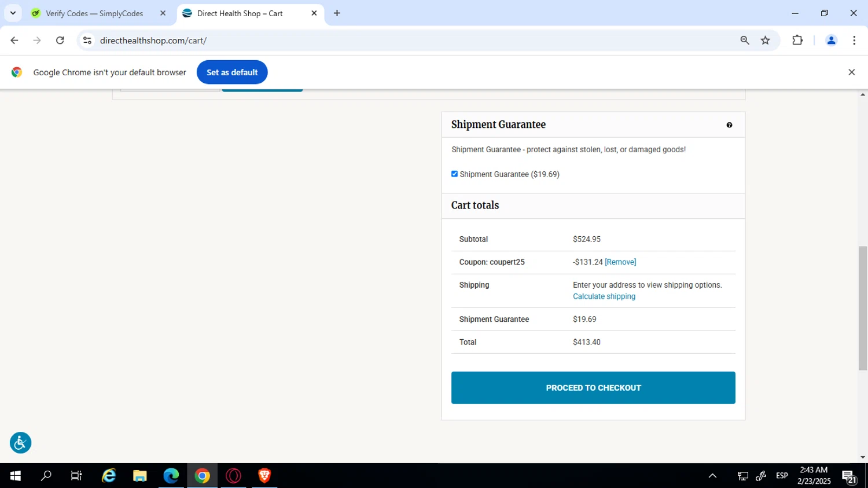Click the Shipment Guarantee help icon
Screen dimensions: 868x488
click(729, 125)
